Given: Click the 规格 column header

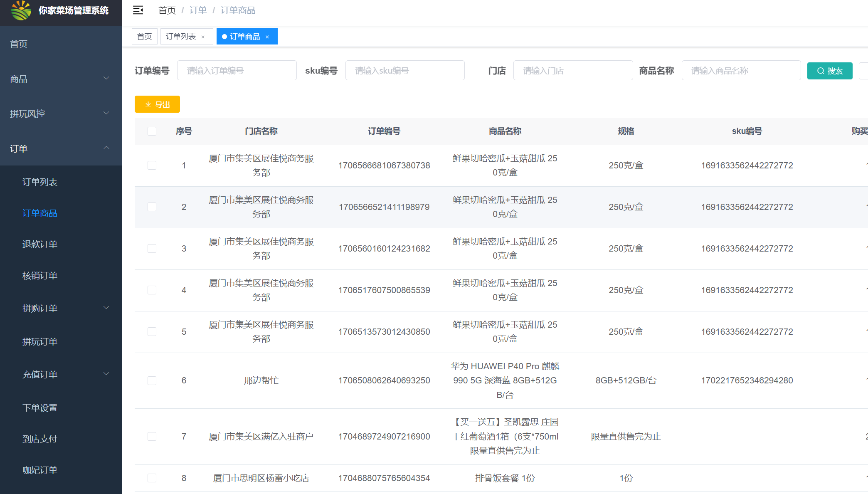Looking at the screenshot, I should point(626,131).
